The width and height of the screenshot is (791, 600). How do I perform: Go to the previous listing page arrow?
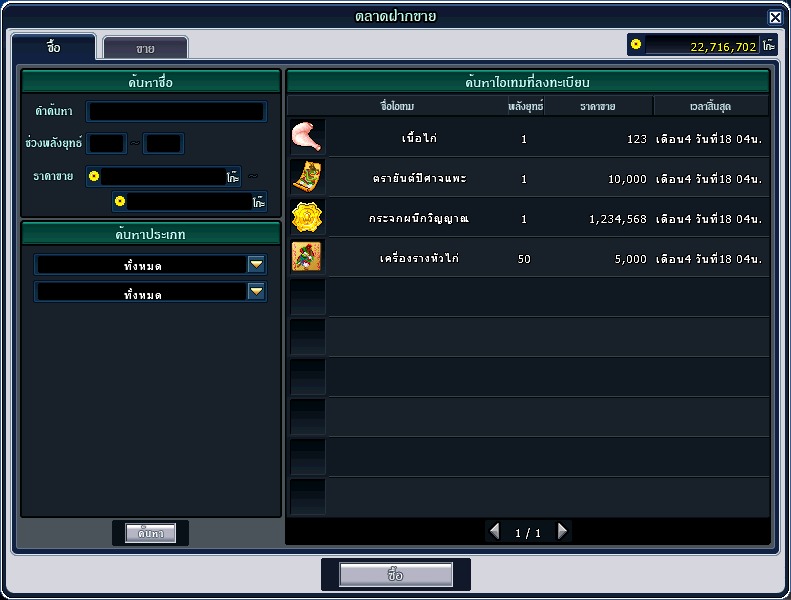[x=494, y=532]
